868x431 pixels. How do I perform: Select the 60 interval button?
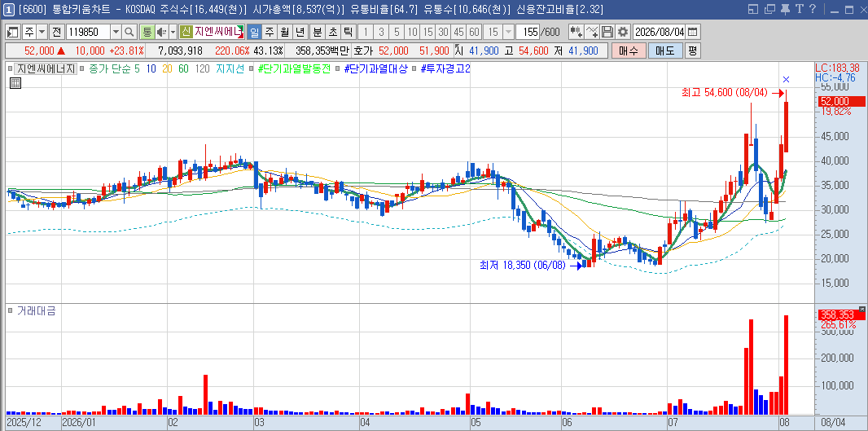(x=474, y=32)
